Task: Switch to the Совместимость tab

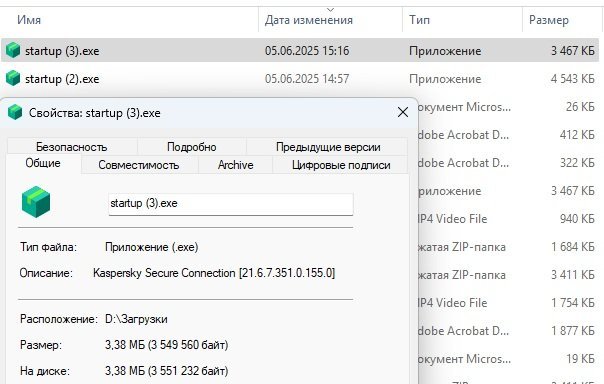Action: pyautogui.click(x=139, y=165)
